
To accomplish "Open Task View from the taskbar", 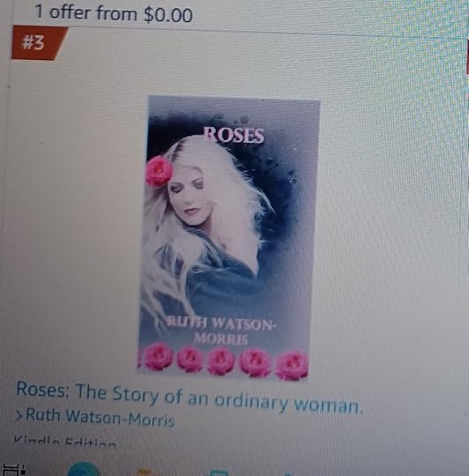I will (13, 469).
